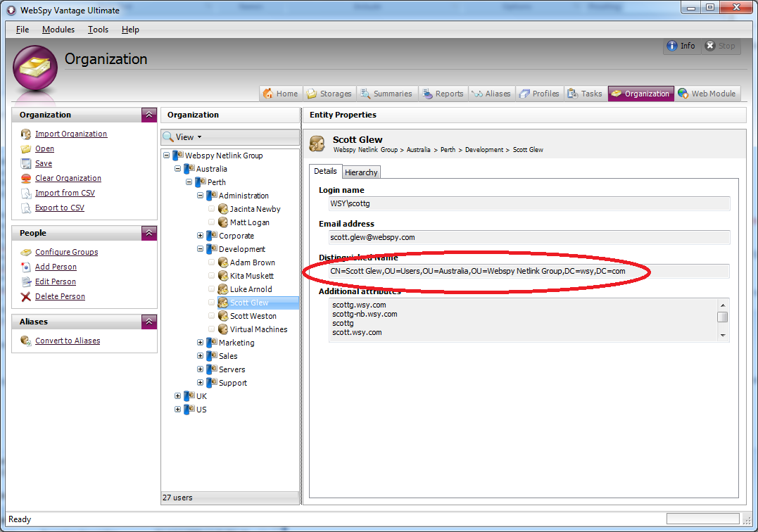Expand the Corporate tree node
The image size is (758, 532).
pos(200,235)
